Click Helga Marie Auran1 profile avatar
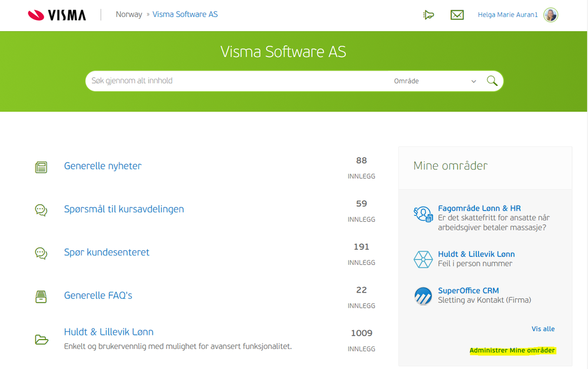 click(550, 15)
